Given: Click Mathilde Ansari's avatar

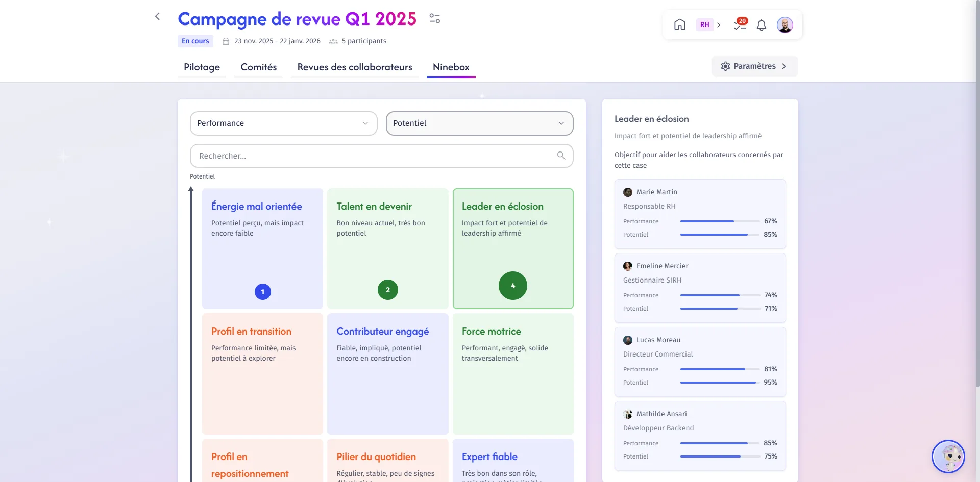Looking at the screenshot, I should [628, 414].
